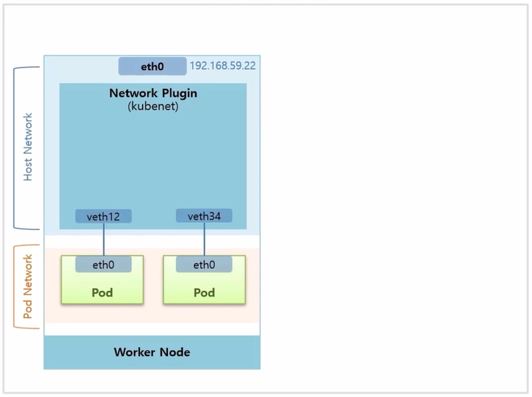Click the Network Plugin title
Image resolution: width=532 pixels, height=397 pixels.
coord(153,93)
